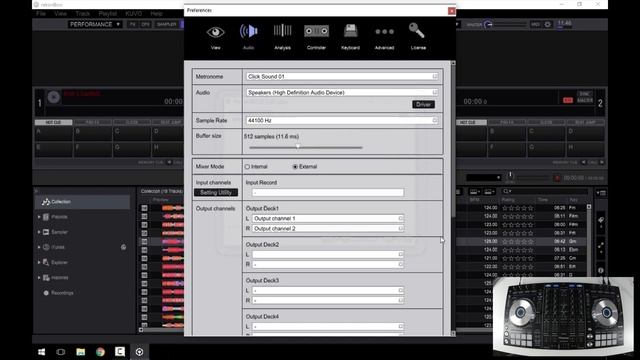Toggle the FX panel button
This screenshot has width=640, height=360.
click(x=133, y=24)
